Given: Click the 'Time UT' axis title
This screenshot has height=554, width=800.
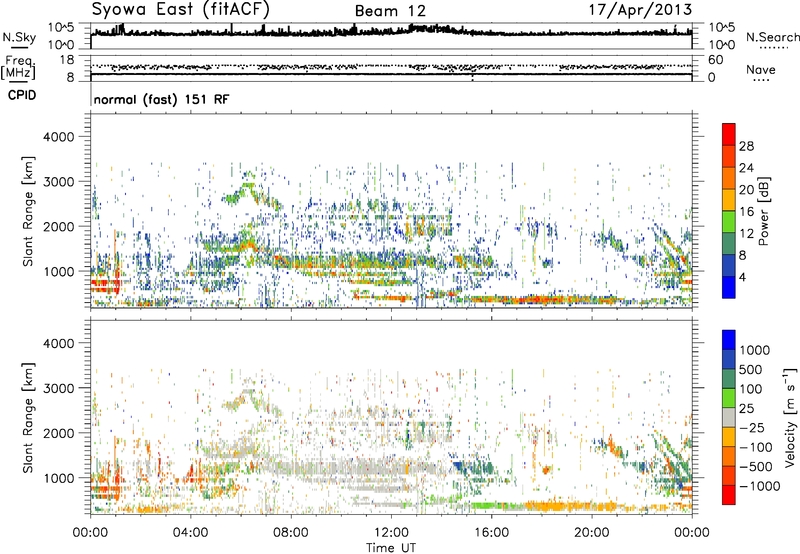Looking at the screenshot, I should 391,547.
